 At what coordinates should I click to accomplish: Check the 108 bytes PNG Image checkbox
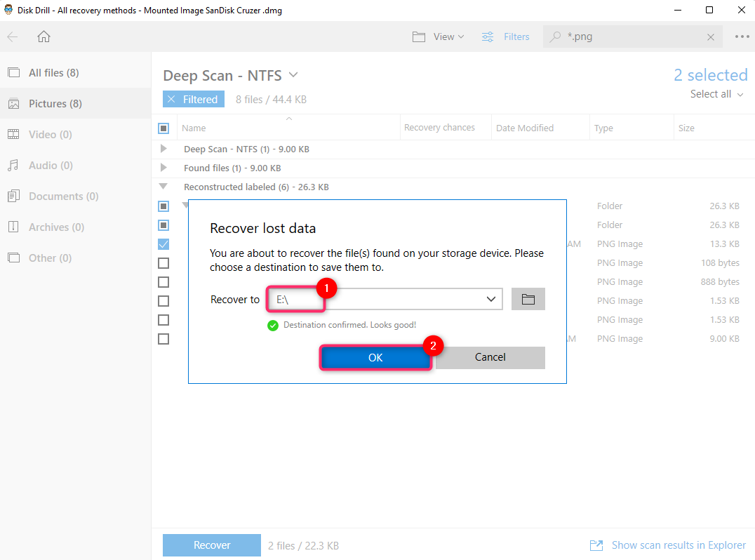(163, 263)
